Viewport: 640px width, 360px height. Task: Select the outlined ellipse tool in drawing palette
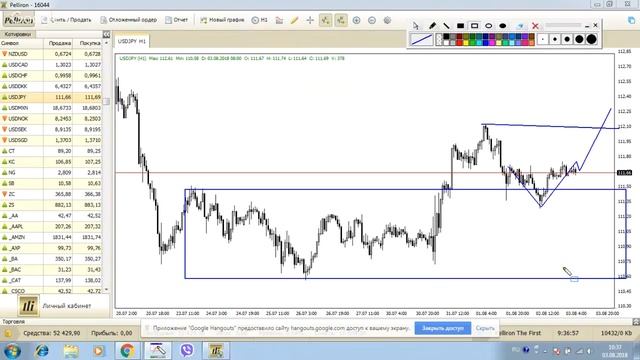489,26
